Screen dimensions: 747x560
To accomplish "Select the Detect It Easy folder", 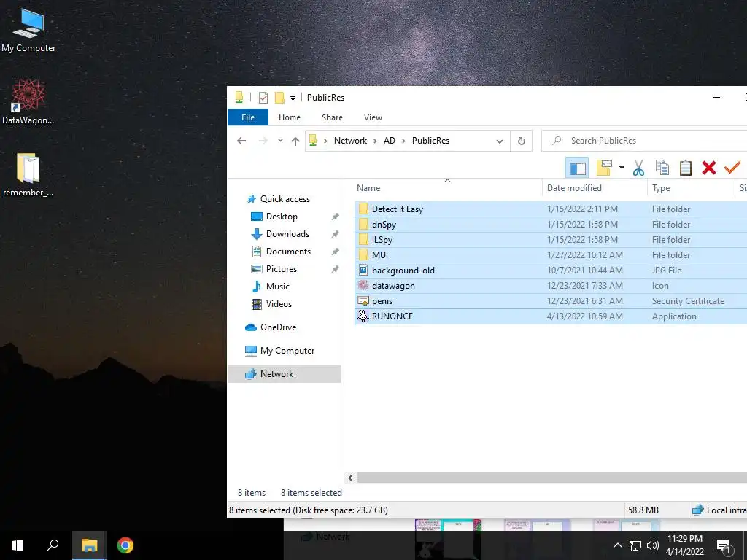I will point(551,209).
